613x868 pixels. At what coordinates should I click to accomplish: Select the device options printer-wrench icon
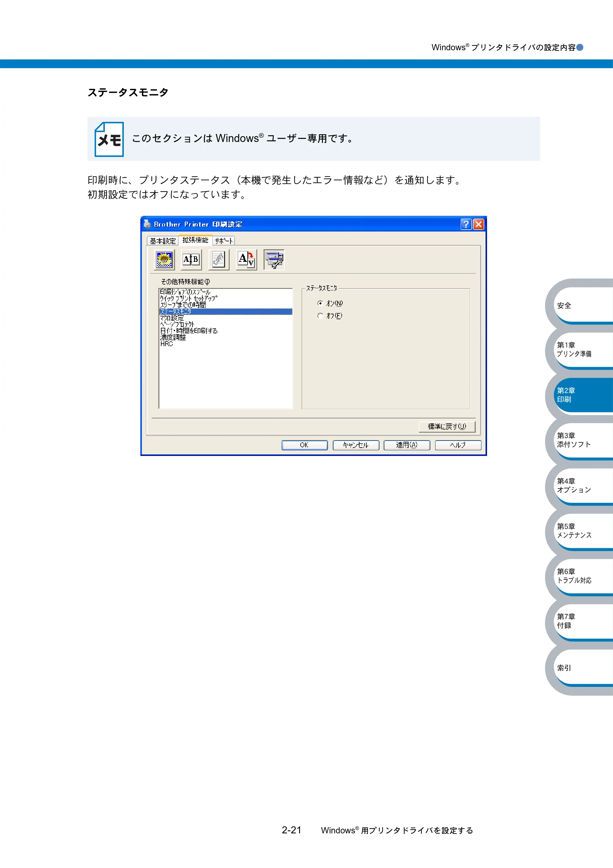(x=274, y=260)
